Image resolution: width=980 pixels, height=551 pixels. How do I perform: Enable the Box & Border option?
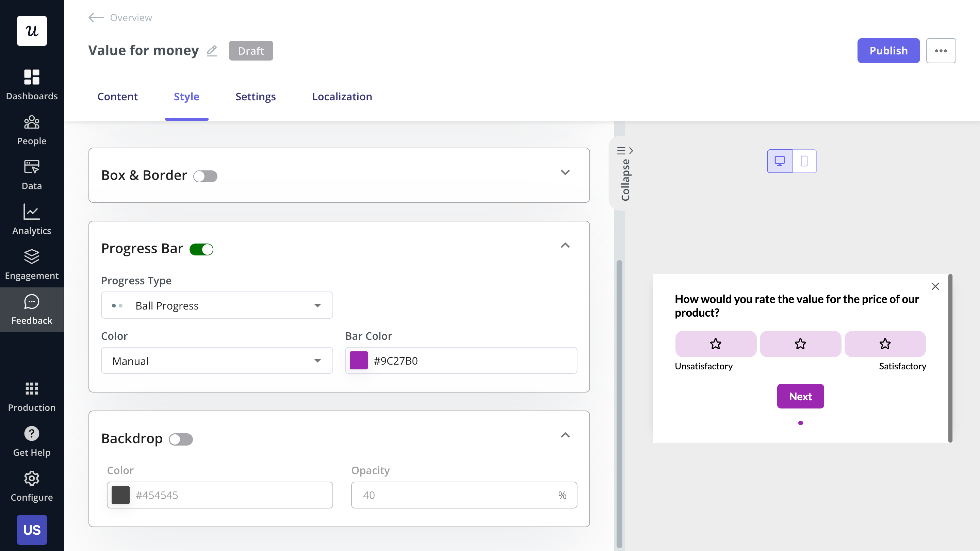pos(206,176)
